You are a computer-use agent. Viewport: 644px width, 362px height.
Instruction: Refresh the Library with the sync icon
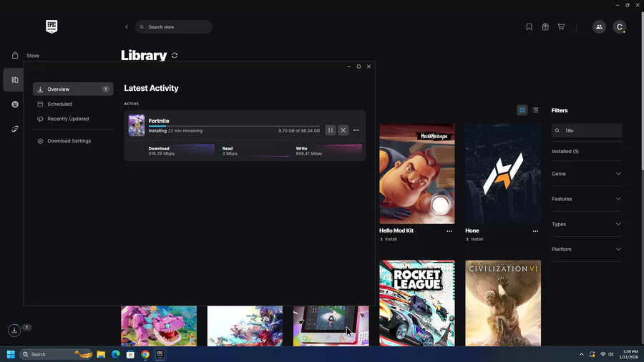point(175,55)
